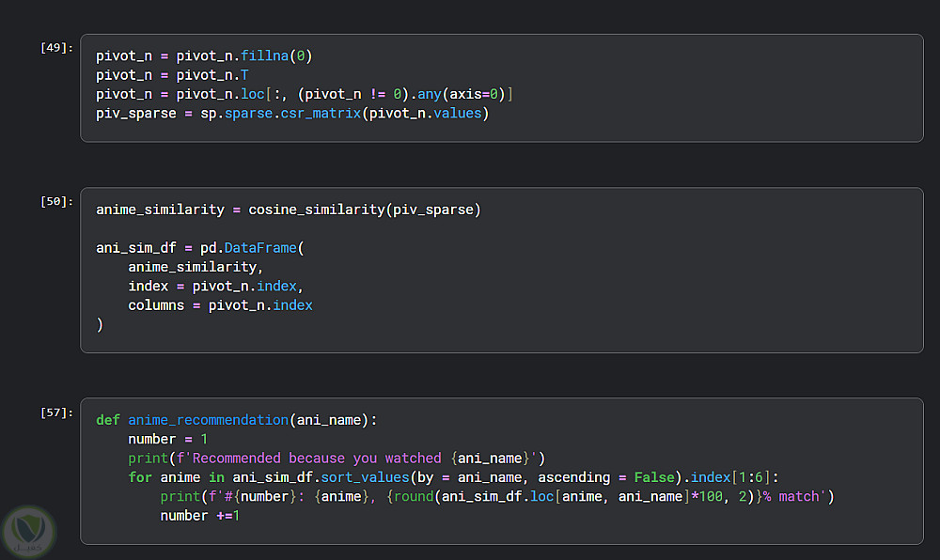
Task: Click the 'columns = pivot_n.index' line
Action: click(220, 305)
